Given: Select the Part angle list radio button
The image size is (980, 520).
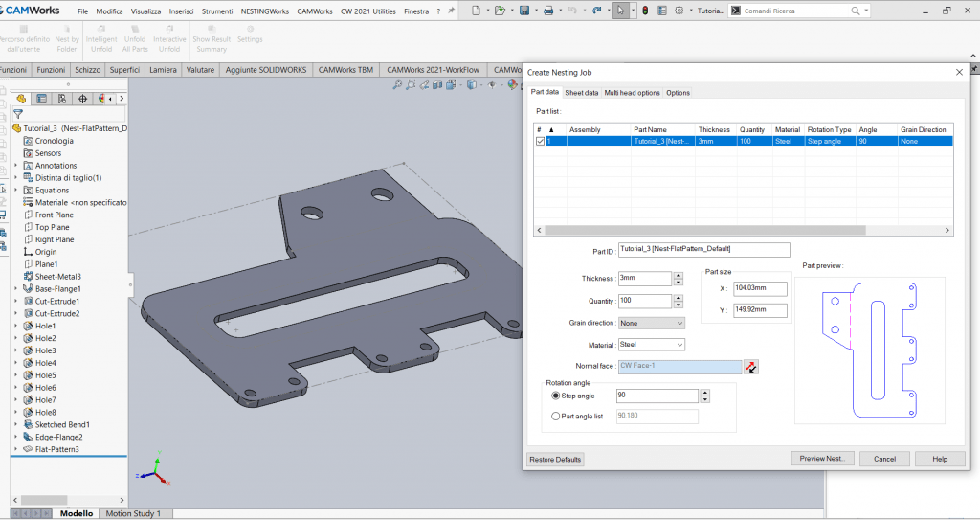Looking at the screenshot, I should 556,417.
